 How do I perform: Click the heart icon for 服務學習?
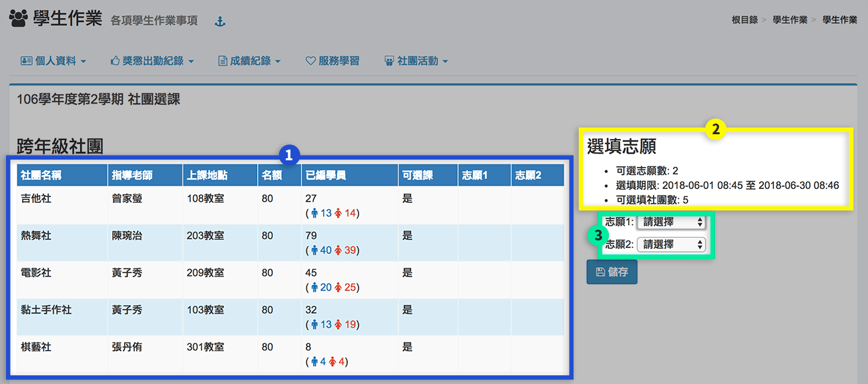coord(310,61)
